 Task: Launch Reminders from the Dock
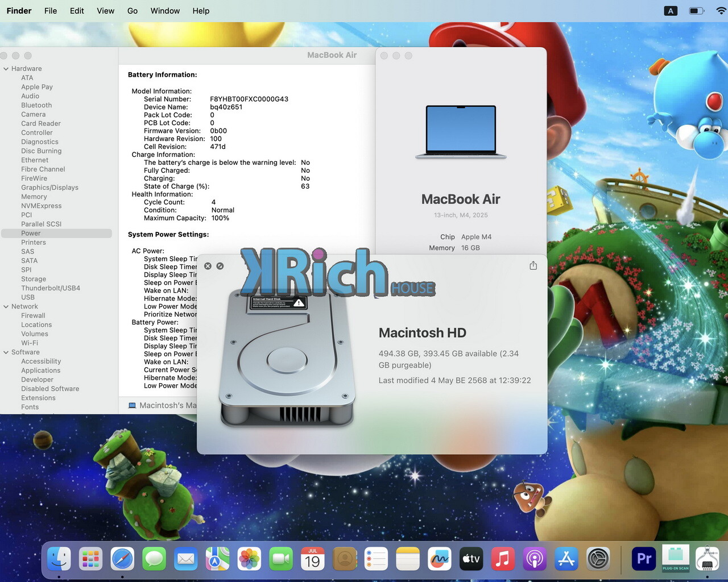(x=376, y=559)
